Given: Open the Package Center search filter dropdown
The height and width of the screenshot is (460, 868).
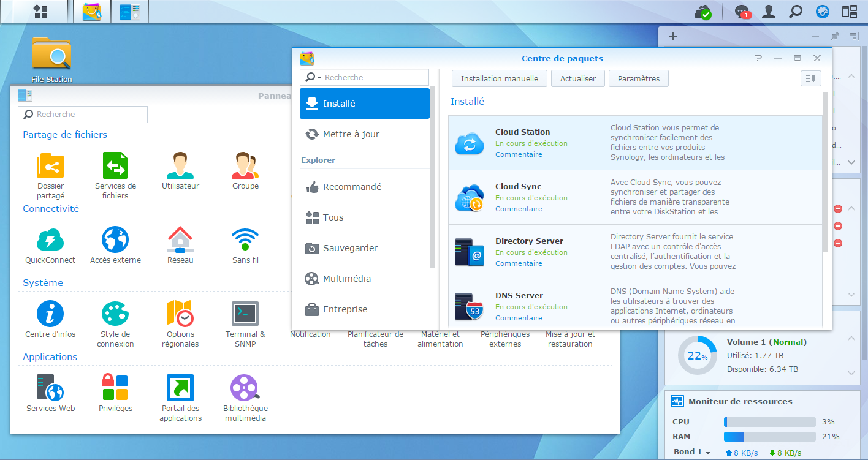Looking at the screenshot, I should click(314, 77).
